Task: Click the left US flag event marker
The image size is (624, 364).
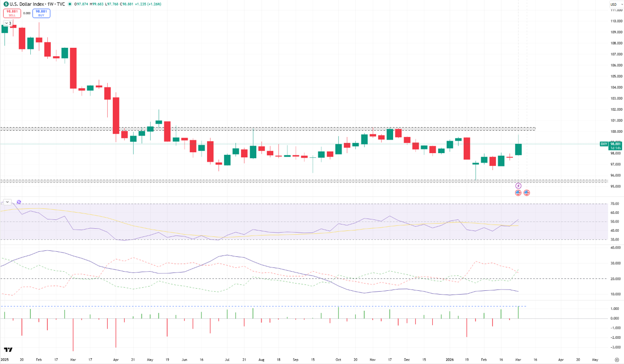Action: pos(518,193)
